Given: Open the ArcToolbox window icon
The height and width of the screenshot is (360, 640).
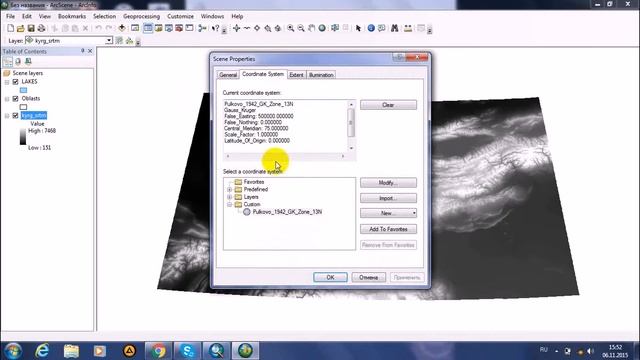Looking at the screenshot, I should pyautogui.click(x=179, y=28).
